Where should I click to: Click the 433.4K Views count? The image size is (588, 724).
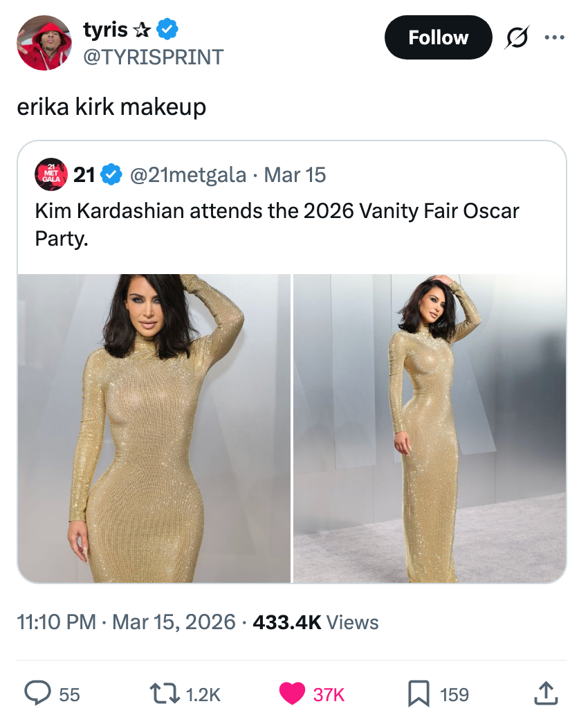point(315,622)
